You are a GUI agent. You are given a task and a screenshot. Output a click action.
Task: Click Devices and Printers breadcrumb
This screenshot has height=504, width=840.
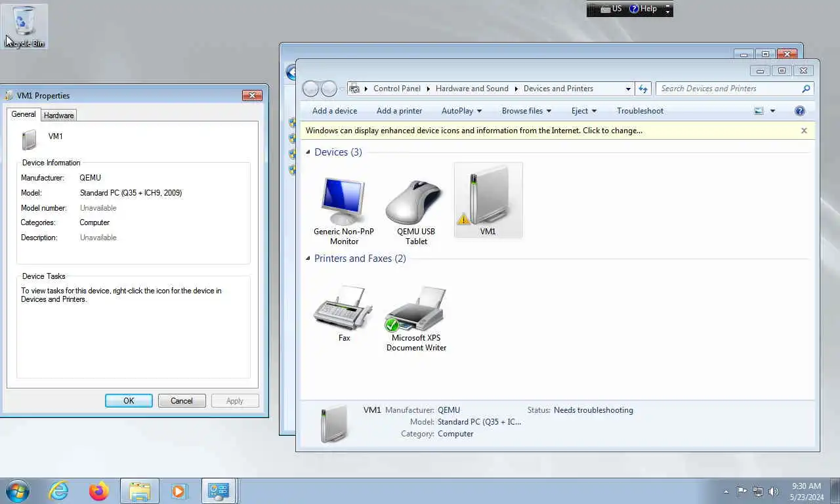[x=558, y=89]
